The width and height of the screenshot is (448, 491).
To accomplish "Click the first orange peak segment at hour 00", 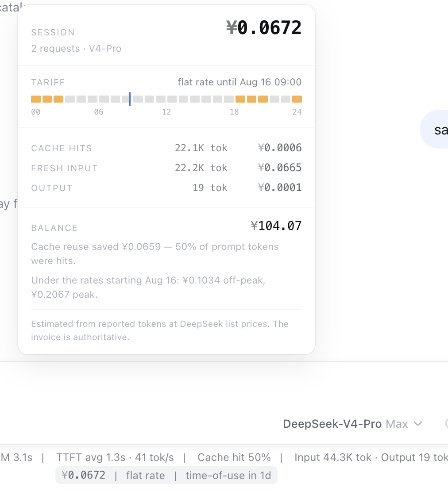I will 36,99.
